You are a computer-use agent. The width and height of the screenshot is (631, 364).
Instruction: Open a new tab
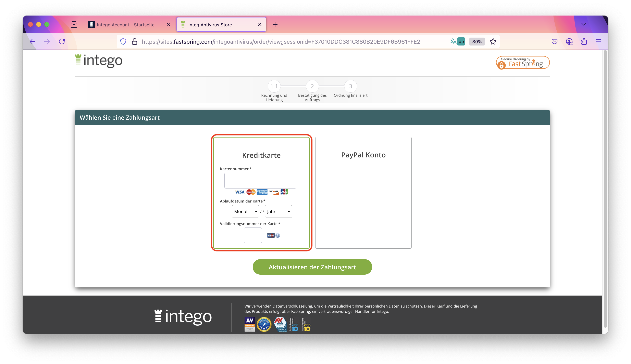[275, 25]
